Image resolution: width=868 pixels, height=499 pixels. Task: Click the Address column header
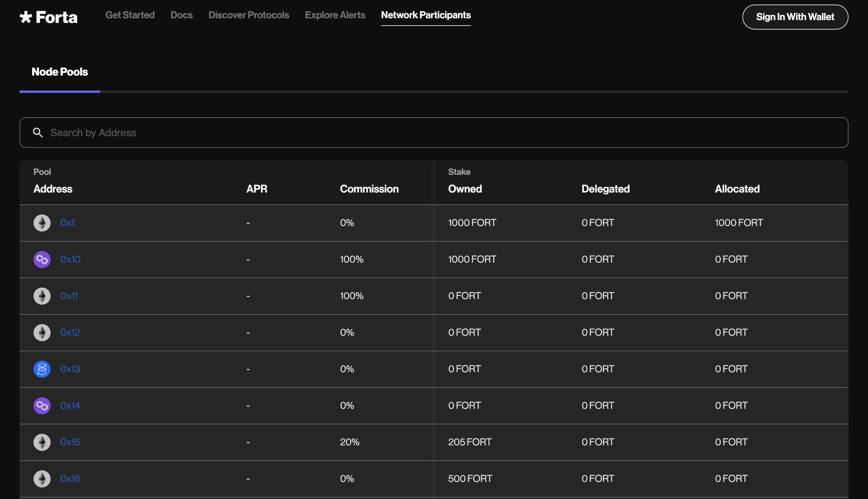coord(53,189)
